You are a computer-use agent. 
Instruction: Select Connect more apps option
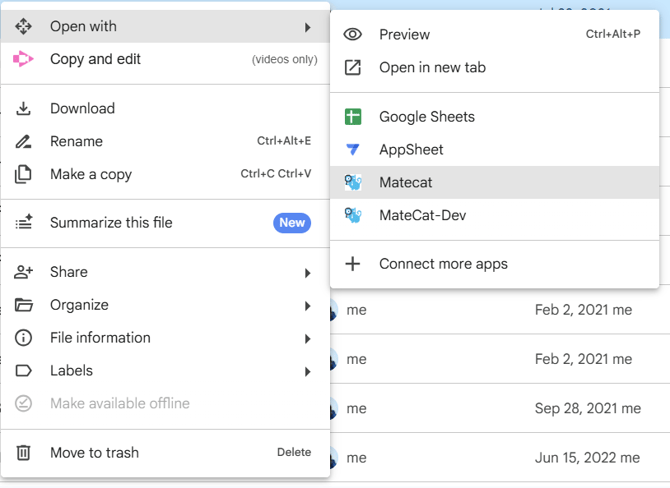tap(443, 265)
